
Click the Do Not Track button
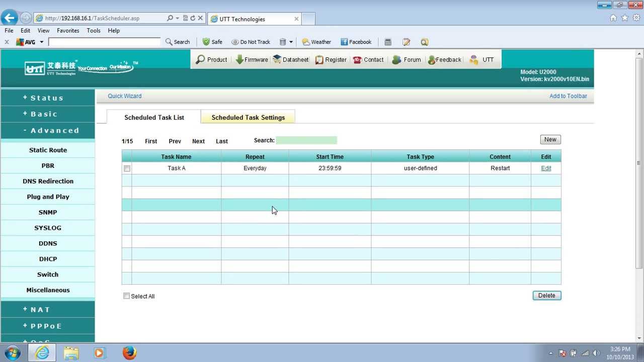coord(251,42)
